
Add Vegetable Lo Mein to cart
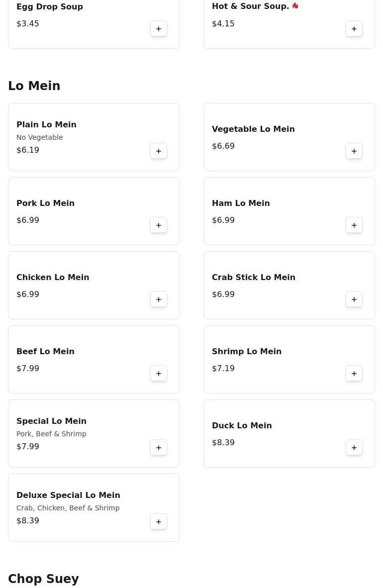[354, 151]
